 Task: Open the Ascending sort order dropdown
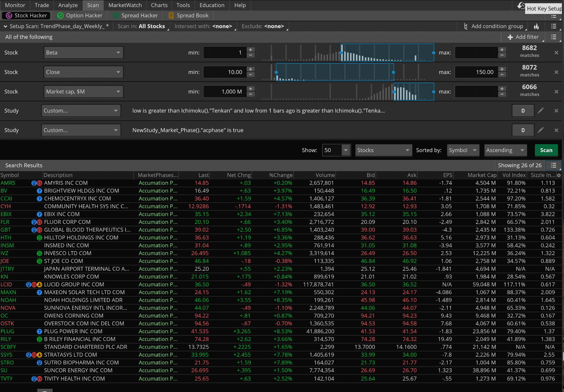coord(505,150)
